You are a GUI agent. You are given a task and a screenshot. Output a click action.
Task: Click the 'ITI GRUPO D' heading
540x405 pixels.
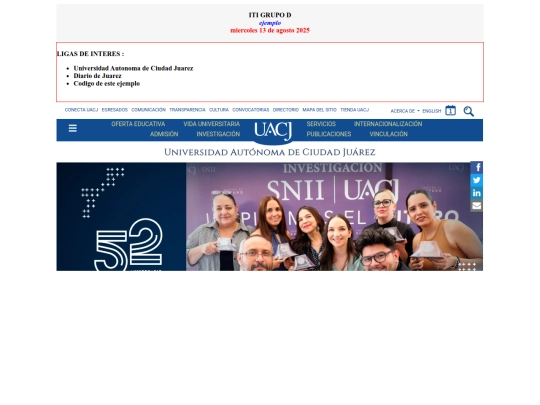270,15
